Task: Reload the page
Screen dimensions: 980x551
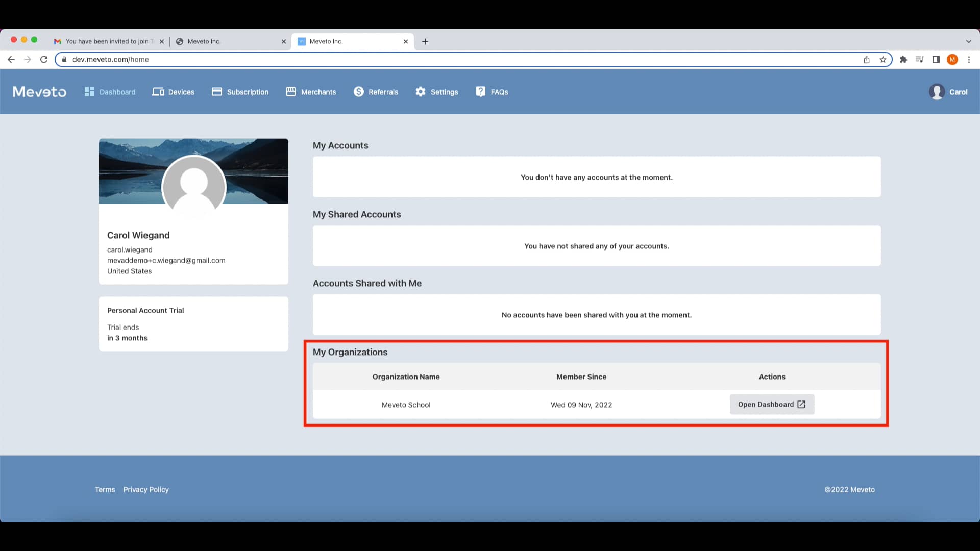Action: click(x=44, y=59)
